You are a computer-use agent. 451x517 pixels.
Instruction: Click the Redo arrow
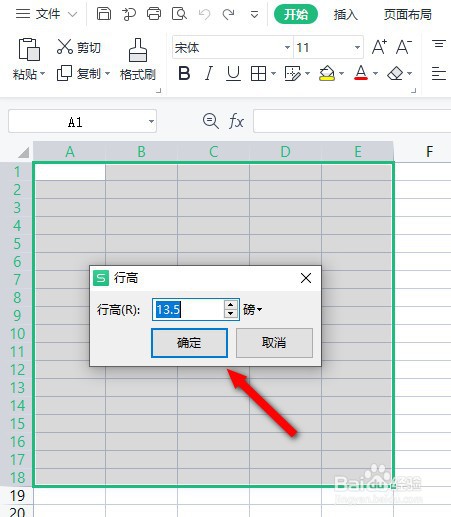[x=228, y=14]
